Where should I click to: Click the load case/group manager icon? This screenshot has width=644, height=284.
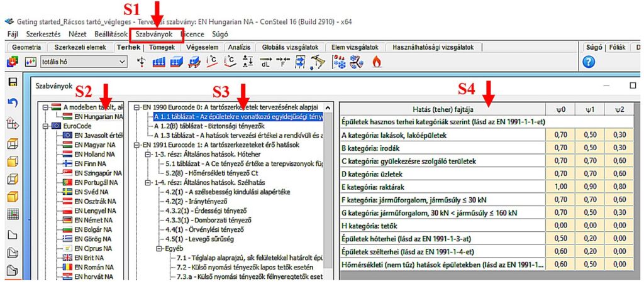(13, 62)
